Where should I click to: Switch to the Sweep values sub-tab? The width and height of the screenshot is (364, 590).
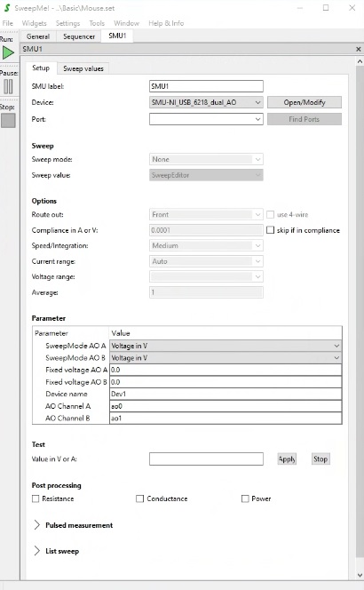coord(83,68)
